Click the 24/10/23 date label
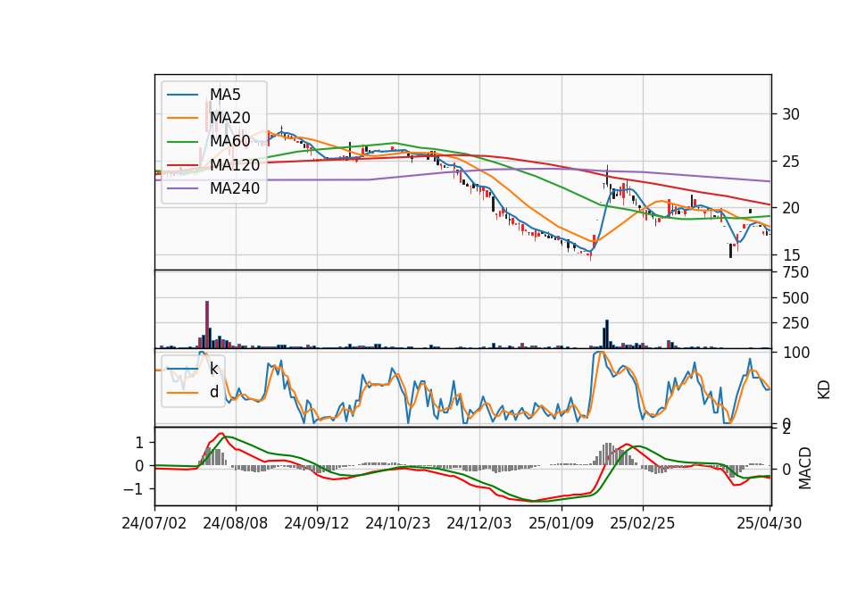 click(x=398, y=523)
